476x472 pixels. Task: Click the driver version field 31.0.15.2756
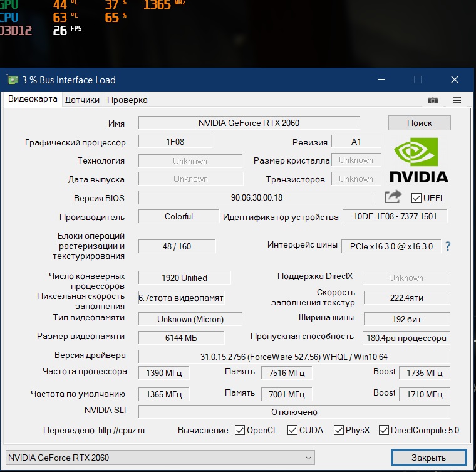pos(294,357)
